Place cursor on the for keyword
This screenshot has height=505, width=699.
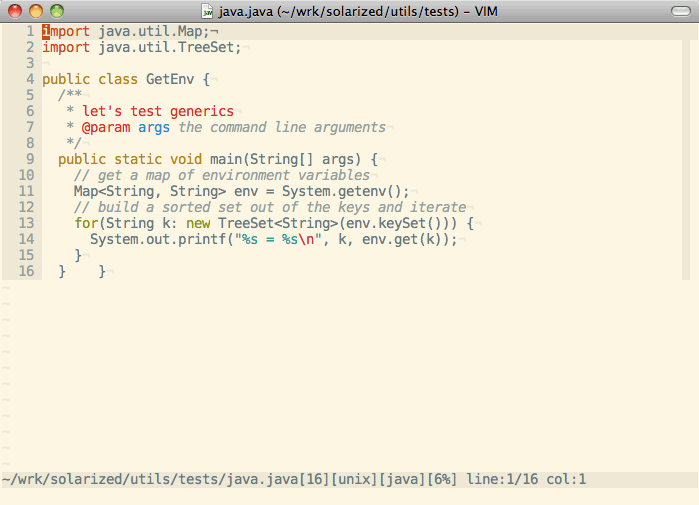click(86, 223)
